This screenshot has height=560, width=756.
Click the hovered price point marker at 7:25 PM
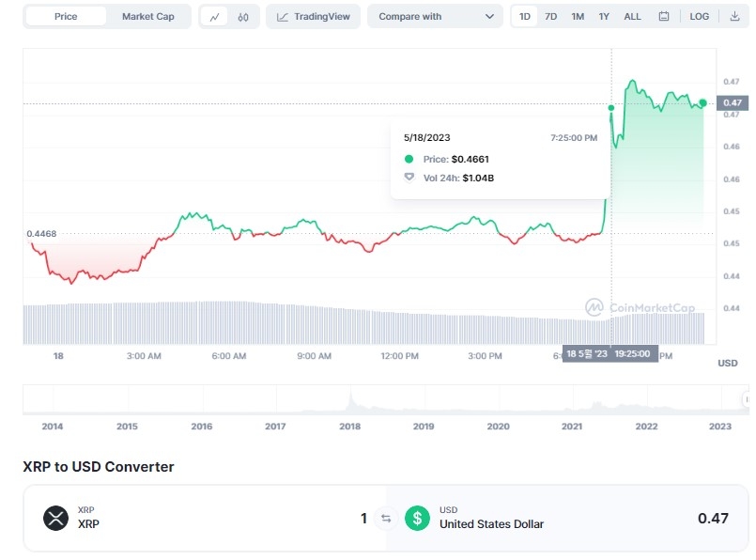coord(611,107)
